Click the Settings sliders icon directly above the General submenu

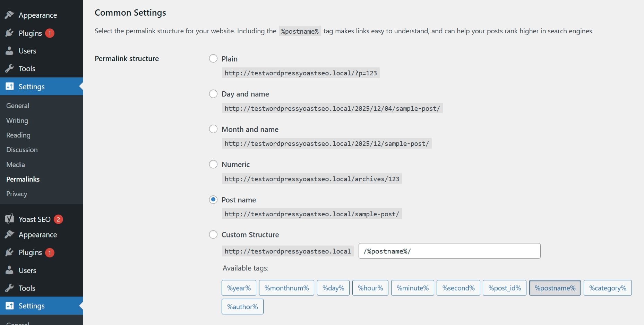tap(9, 86)
